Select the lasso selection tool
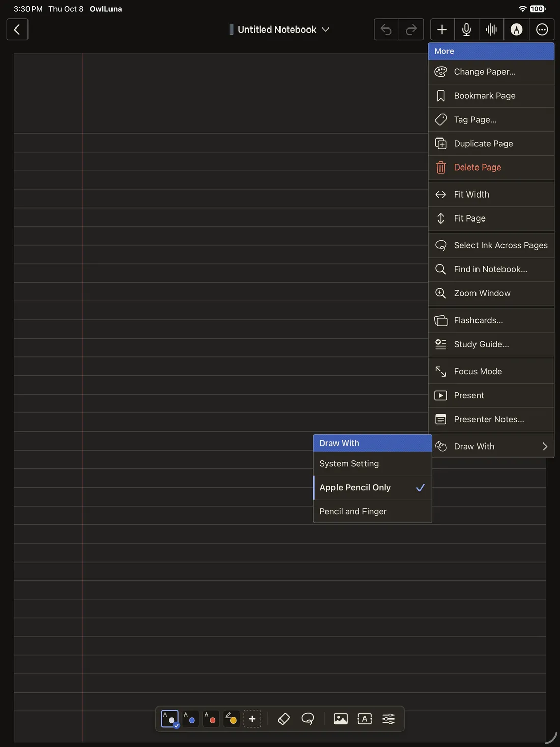 [x=307, y=719]
